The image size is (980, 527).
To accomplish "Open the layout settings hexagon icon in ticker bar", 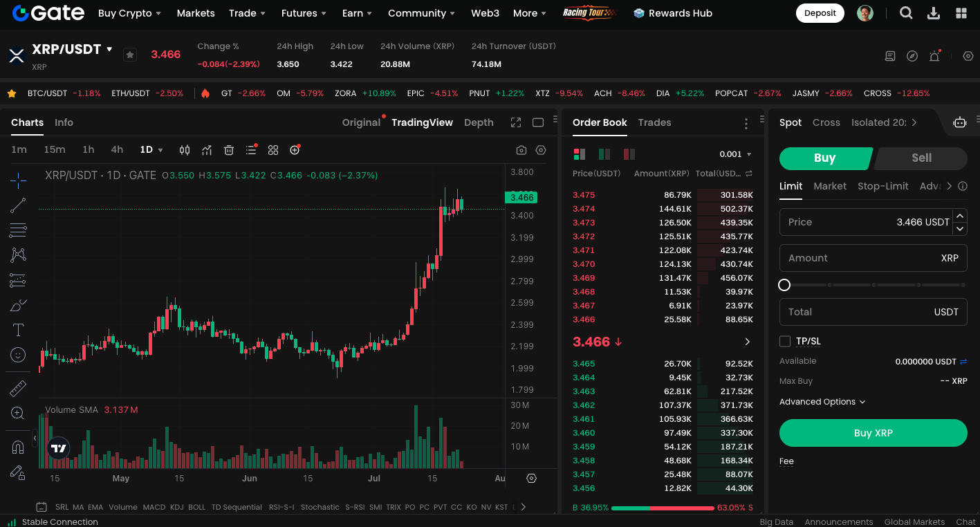I will pos(968,56).
